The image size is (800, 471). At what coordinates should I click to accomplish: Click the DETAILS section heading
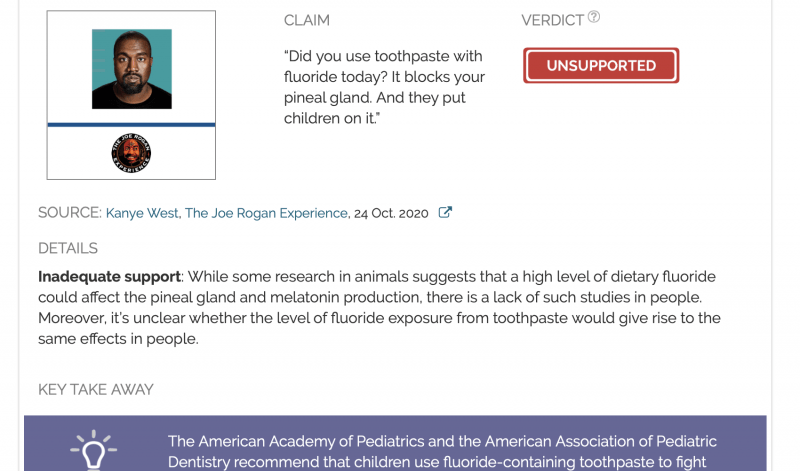[68, 248]
